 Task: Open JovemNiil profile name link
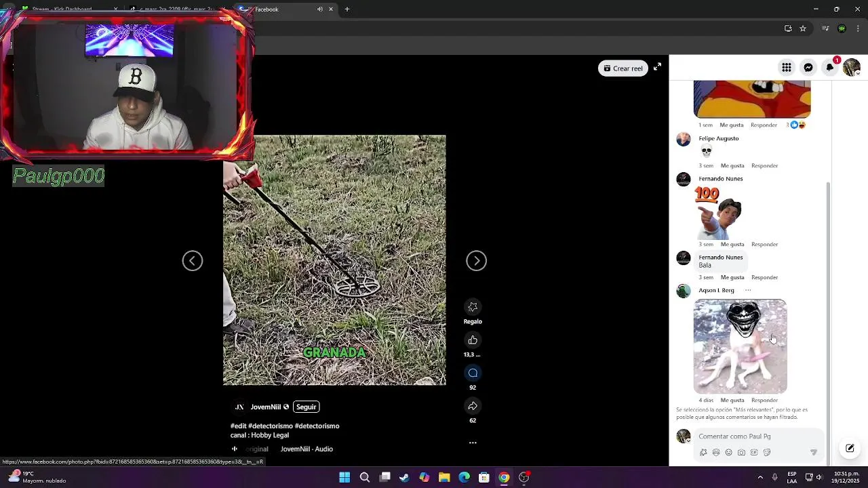[x=265, y=407]
